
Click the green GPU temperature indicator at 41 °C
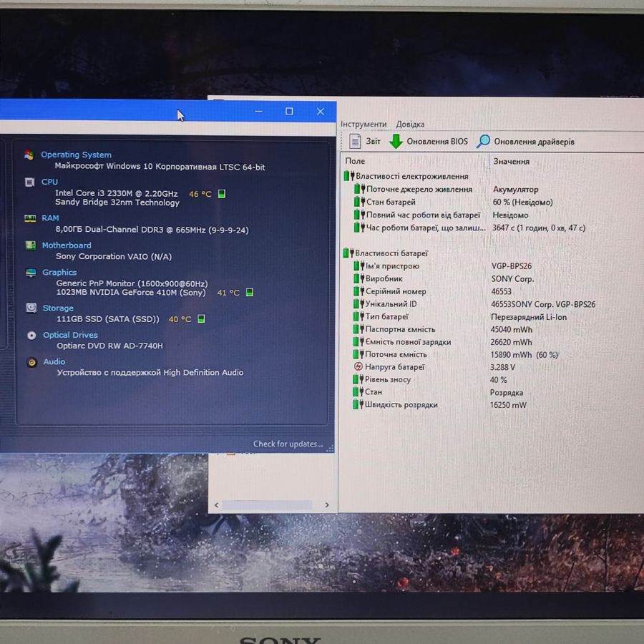point(249,292)
